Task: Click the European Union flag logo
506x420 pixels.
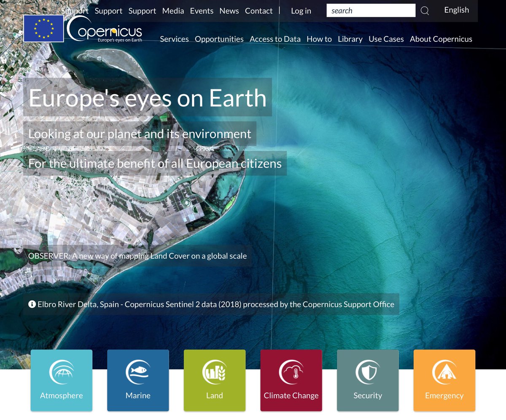Action: click(43, 29)
